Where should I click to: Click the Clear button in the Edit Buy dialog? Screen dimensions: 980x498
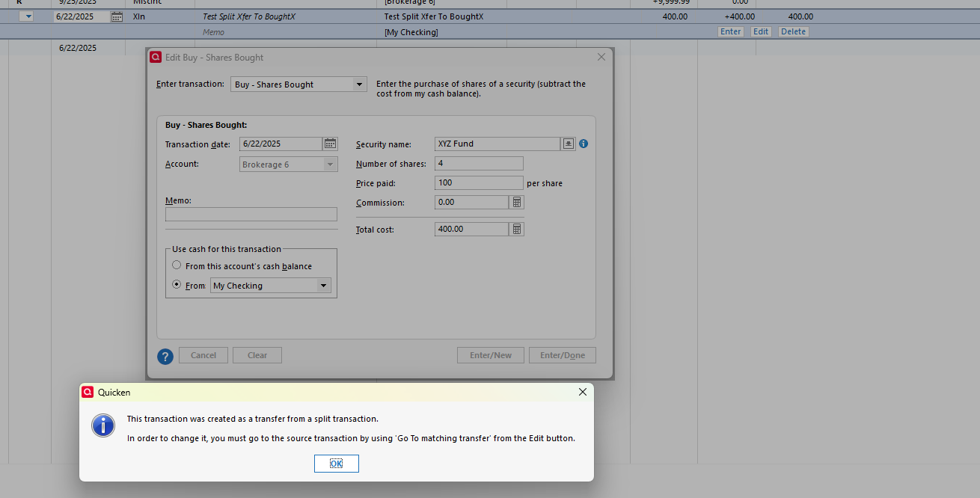pos(257,355)
